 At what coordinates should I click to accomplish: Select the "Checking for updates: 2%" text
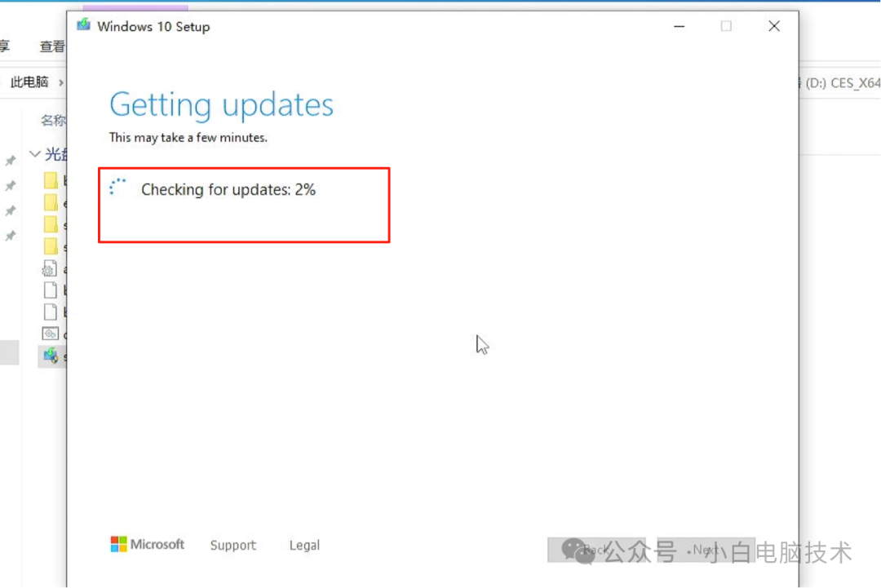tap(228, 190)
